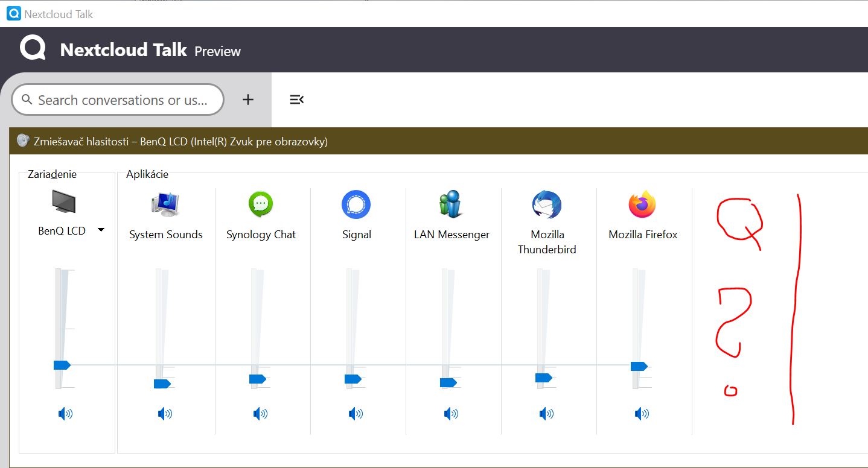Open the BenQ LCD device dropdown
The image size is (868, 468).
(x=101, y=230)
